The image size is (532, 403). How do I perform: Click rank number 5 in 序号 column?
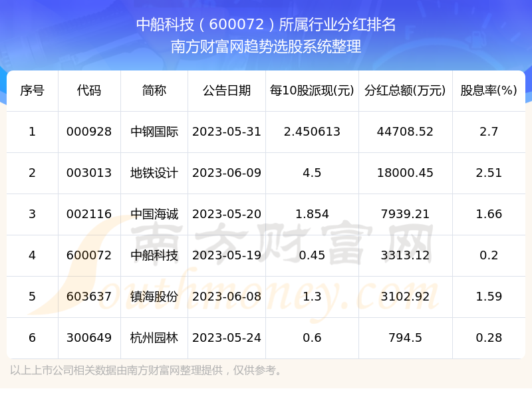click(x=32, y=297)
